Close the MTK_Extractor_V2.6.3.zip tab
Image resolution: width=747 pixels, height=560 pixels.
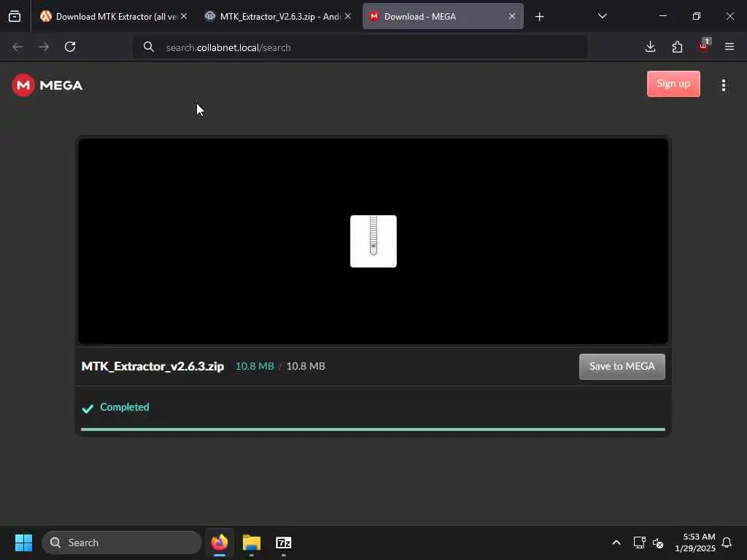pos(348,17)
